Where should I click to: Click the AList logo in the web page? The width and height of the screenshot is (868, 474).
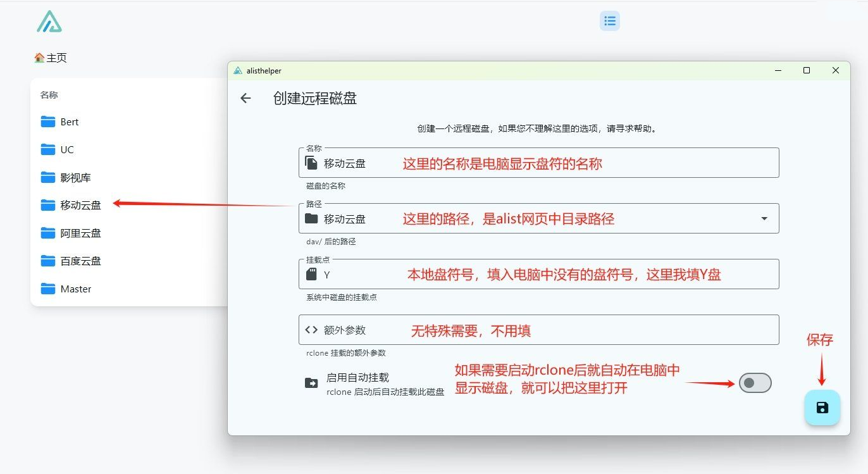pos(49,22)
